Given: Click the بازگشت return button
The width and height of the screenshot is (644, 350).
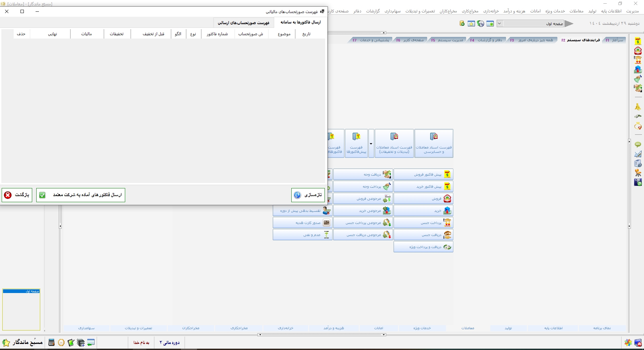Looking at the screenshot, I should [17, 195].
